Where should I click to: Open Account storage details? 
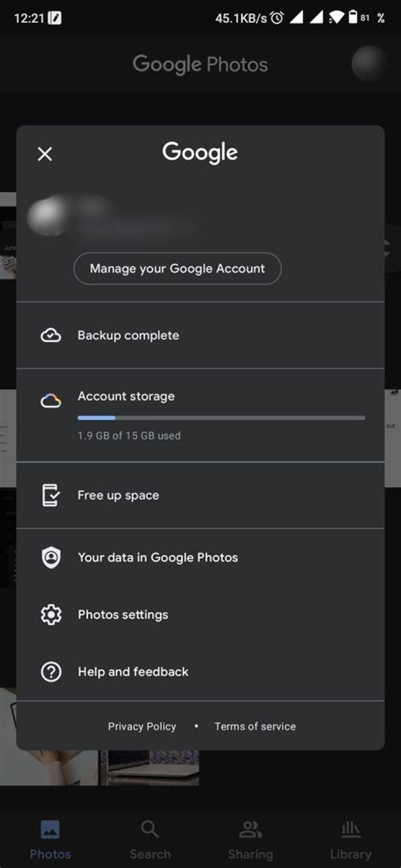[200, 415]
